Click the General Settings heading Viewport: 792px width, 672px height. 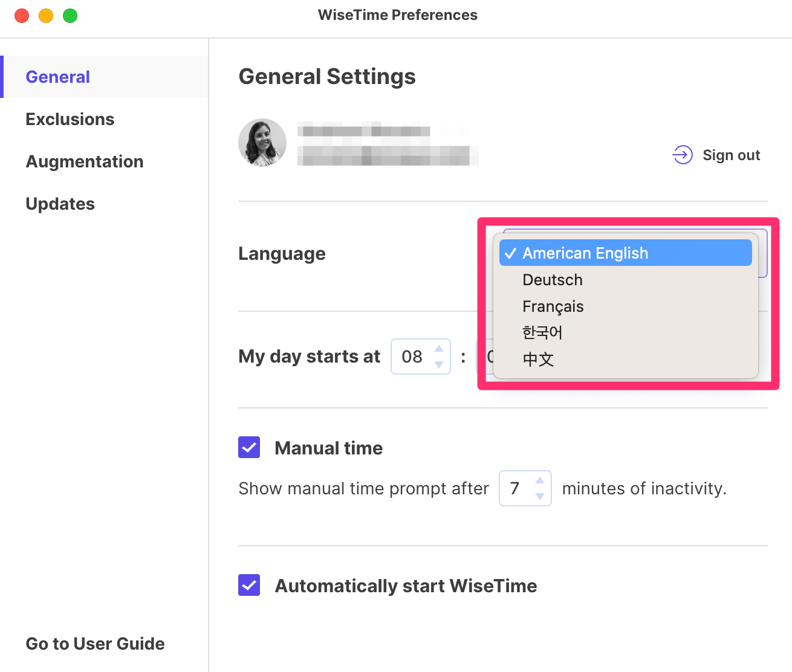(x=327, y=77)
